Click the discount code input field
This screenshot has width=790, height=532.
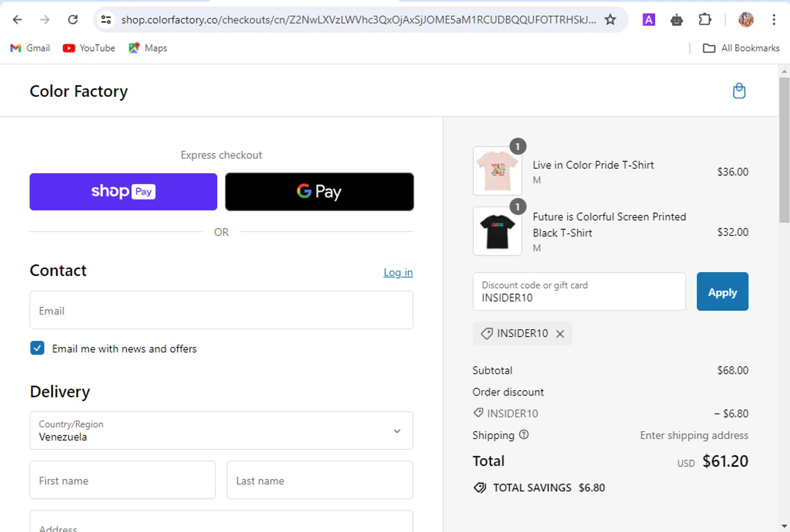point(579,291)
